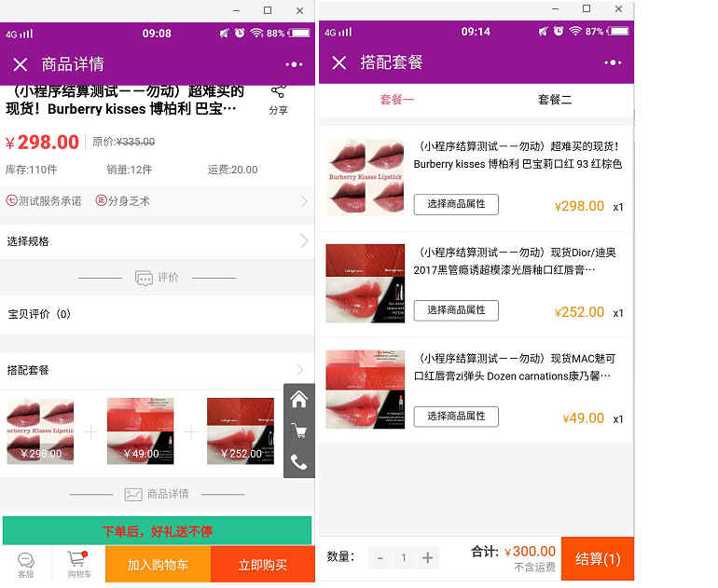718x588 pixels.
Task: Switch to 套餐一 tab
Action: (x=396, y=100)
